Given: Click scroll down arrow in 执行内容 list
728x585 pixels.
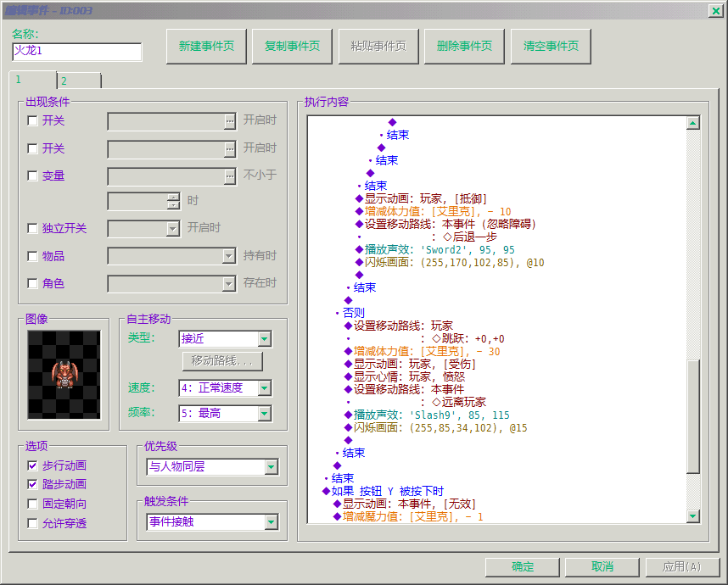Looking at the screenshot, I should point(692,515).
